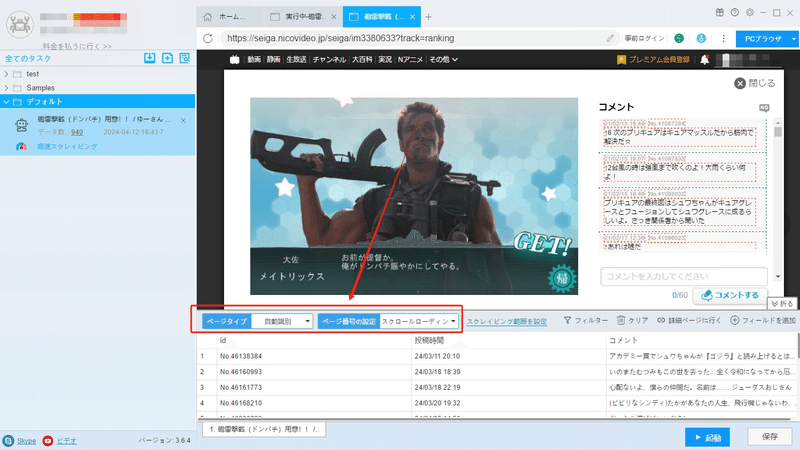Click the 全てのタスク heading
Viewport: 800px width, 450px height.
(28, 59)
